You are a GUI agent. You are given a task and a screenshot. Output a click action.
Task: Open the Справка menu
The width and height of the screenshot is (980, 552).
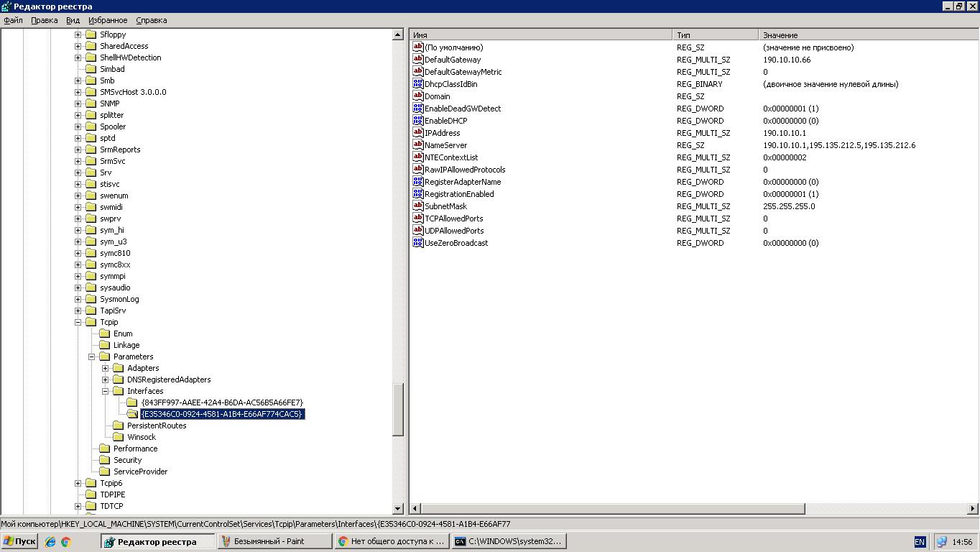pos(151,20)
